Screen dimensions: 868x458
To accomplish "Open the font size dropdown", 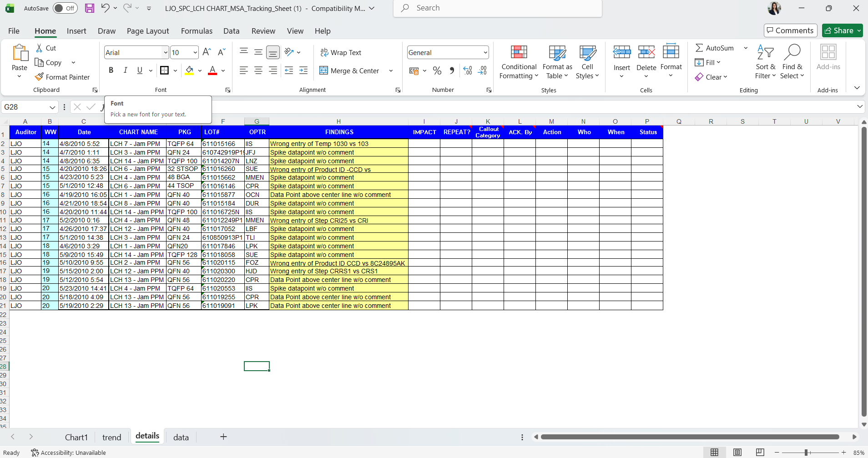I will pos(195,52).
